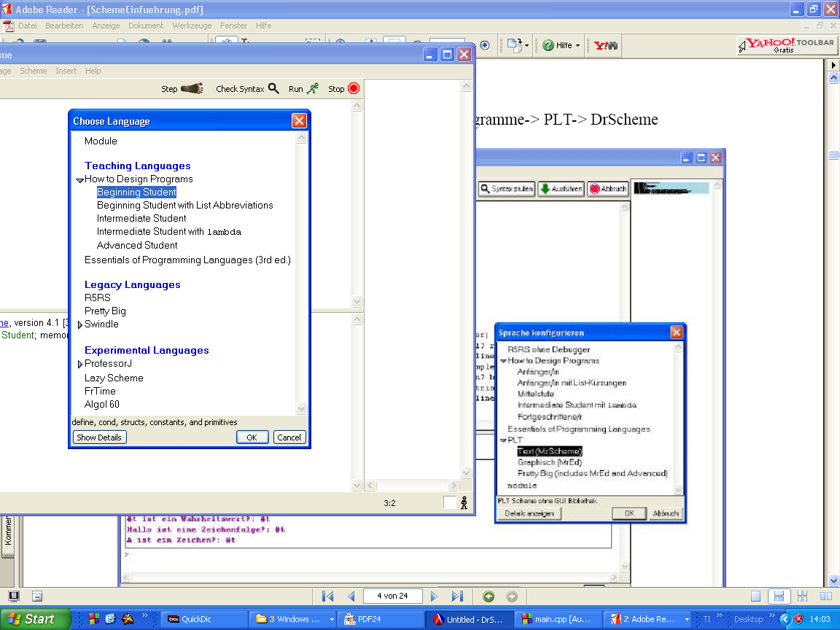Screen dimensions: 840x630
Task: Go to next page in Adobe Reader
Action: (434, 596)
